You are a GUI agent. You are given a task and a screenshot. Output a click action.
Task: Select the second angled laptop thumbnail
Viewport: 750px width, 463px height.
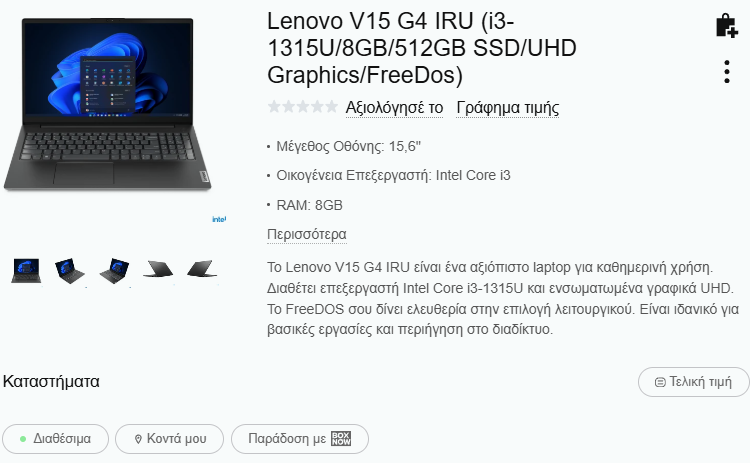(x=70, y=271)
